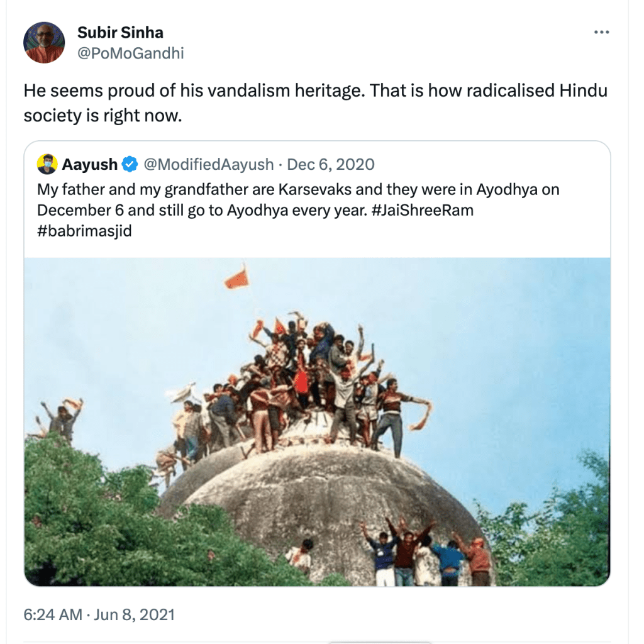Open the @ModifiedAayush handle
The width and height of the screenshot is (644, 644).
209,165
